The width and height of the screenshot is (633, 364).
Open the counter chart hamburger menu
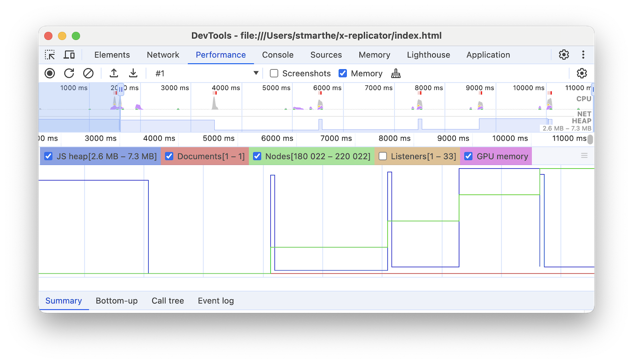(x=584, y=156)
